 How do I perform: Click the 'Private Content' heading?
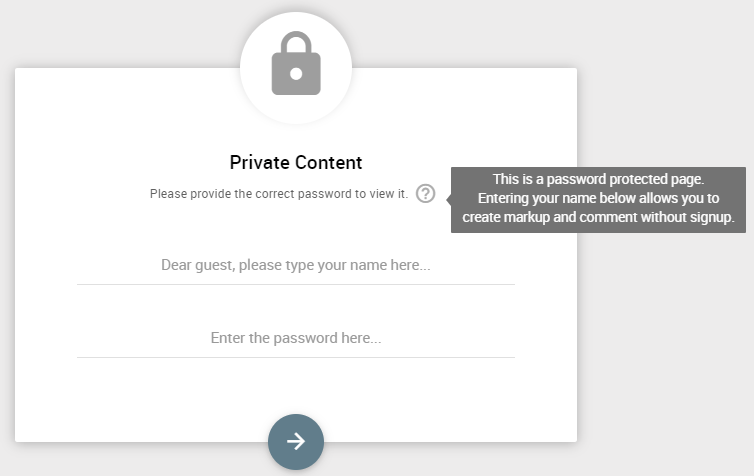click(296, 163)
